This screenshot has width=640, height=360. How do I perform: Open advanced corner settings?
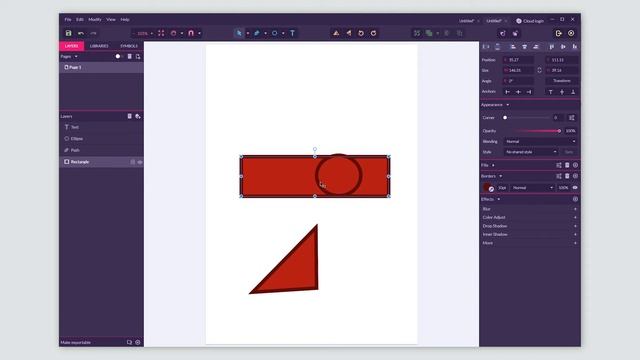[x=571, y=118]
